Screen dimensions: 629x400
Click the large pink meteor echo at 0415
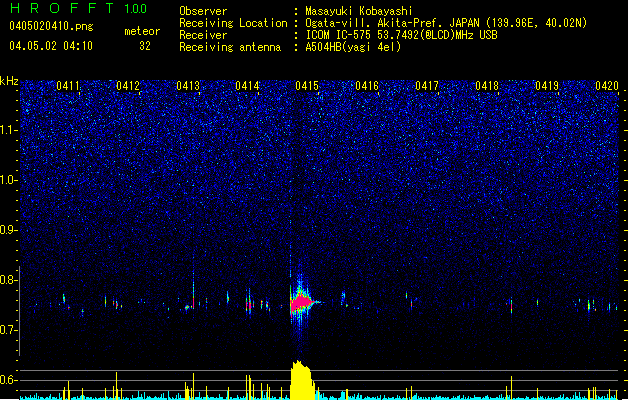302,303
